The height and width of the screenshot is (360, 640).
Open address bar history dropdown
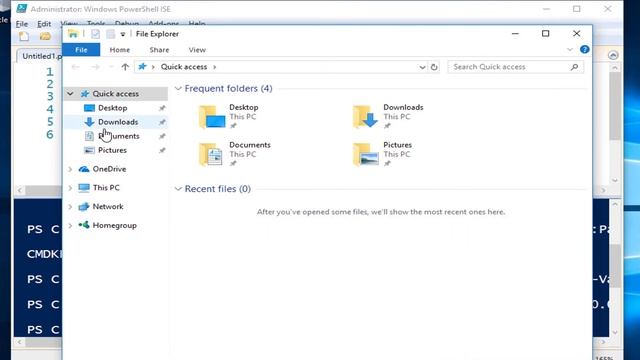coord(422,67)
